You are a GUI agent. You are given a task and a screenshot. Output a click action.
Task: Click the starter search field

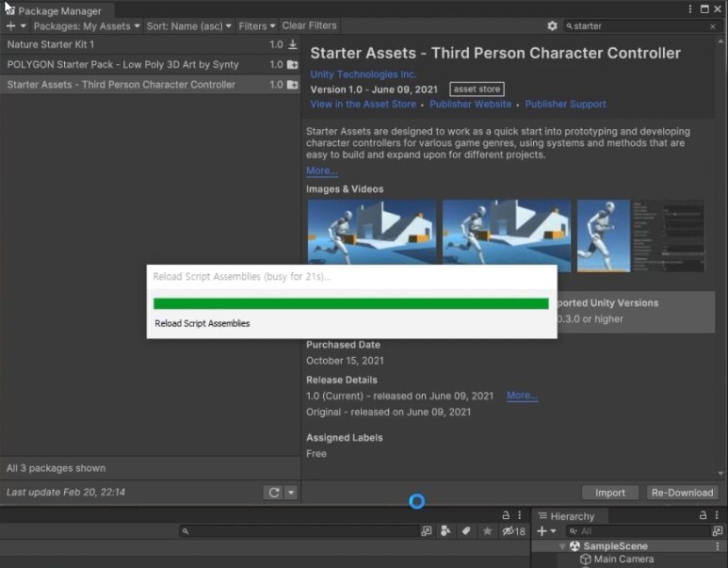point(640,26)
